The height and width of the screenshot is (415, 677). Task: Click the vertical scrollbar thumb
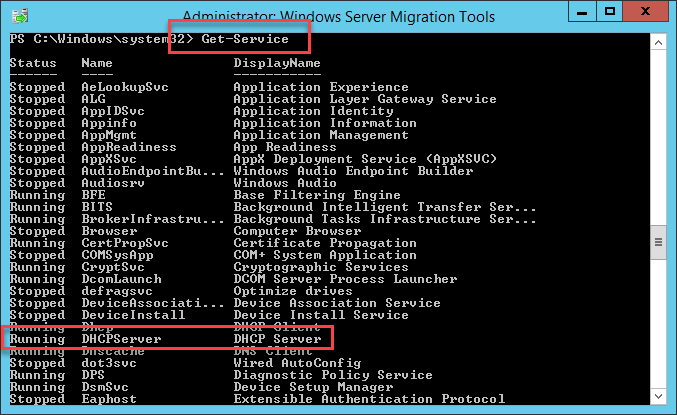click(658, 241)
